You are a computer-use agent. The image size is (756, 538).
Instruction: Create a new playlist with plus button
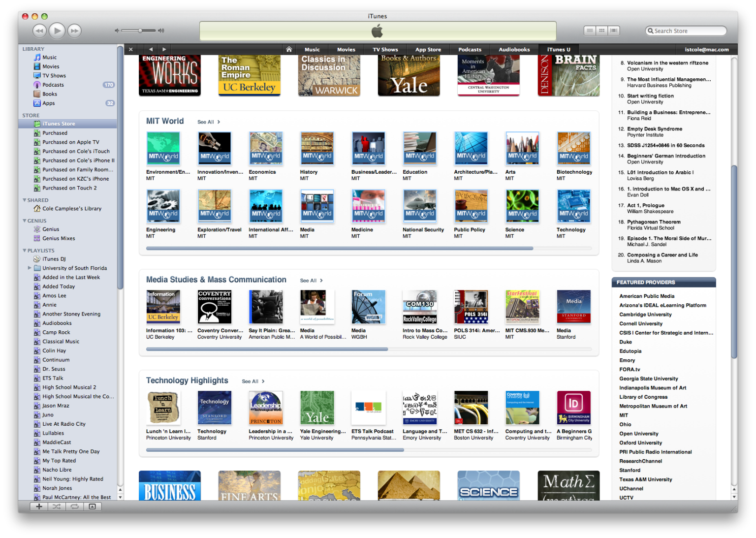pyautogui.click(x=39, y=506)
